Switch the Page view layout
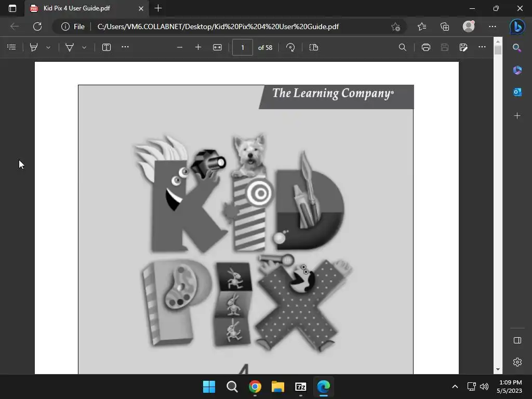 point(314,47)
